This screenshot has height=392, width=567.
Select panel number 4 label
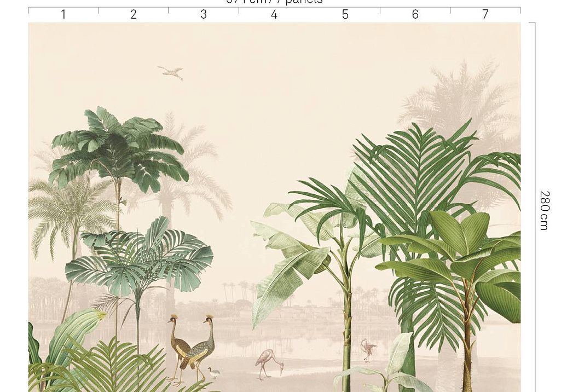(x=274, y=14)
